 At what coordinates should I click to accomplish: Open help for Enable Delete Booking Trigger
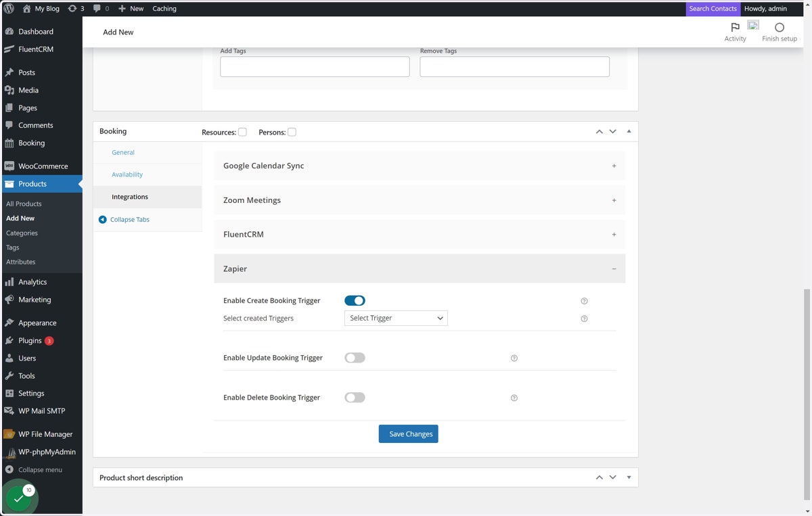pos(514,398)
